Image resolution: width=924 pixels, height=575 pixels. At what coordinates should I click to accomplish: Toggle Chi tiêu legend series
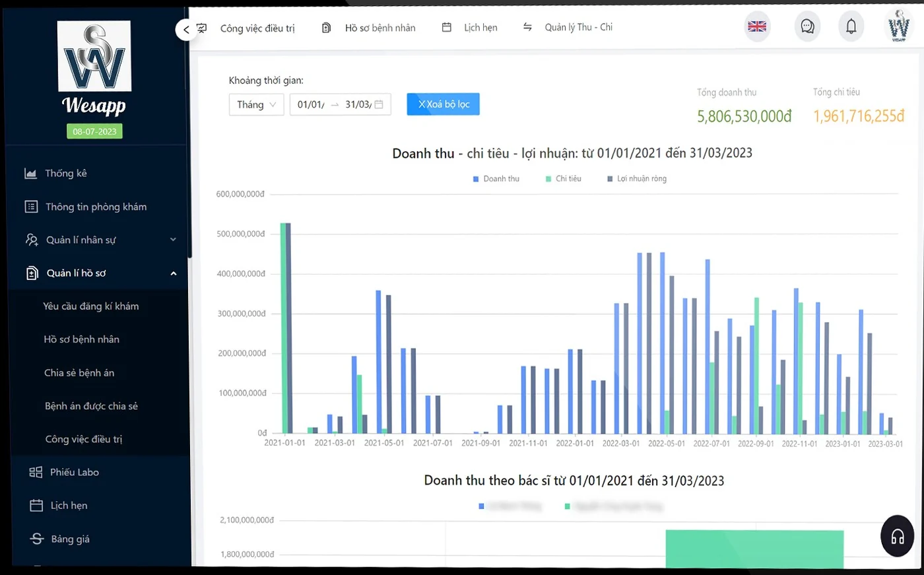point(563,179)
